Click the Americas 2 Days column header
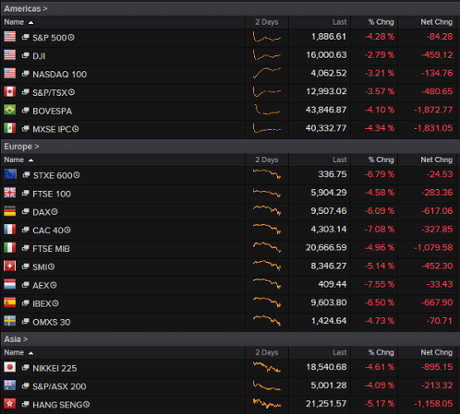This screenshot has width=460, height=414. click(x=267, y=22)
